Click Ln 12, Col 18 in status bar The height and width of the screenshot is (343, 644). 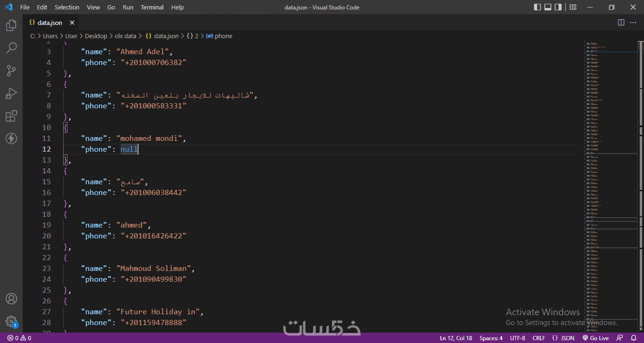(x=456, y=338)
